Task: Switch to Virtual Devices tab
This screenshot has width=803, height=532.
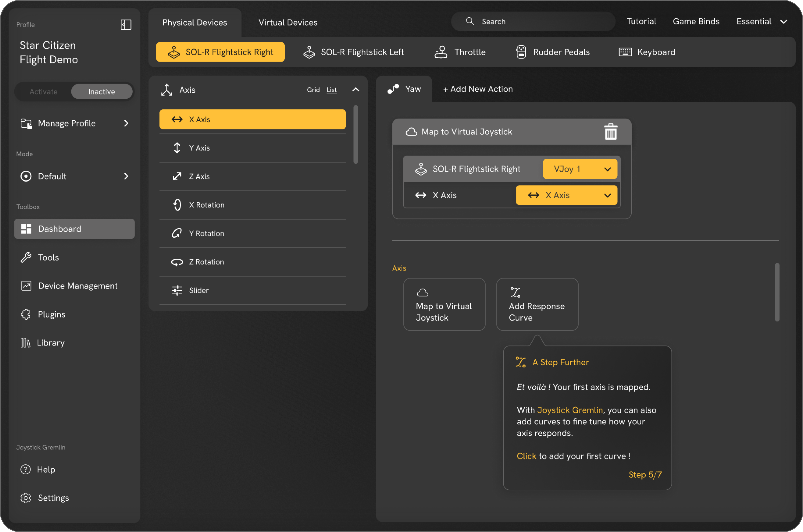Action: [x=288, y=22]
